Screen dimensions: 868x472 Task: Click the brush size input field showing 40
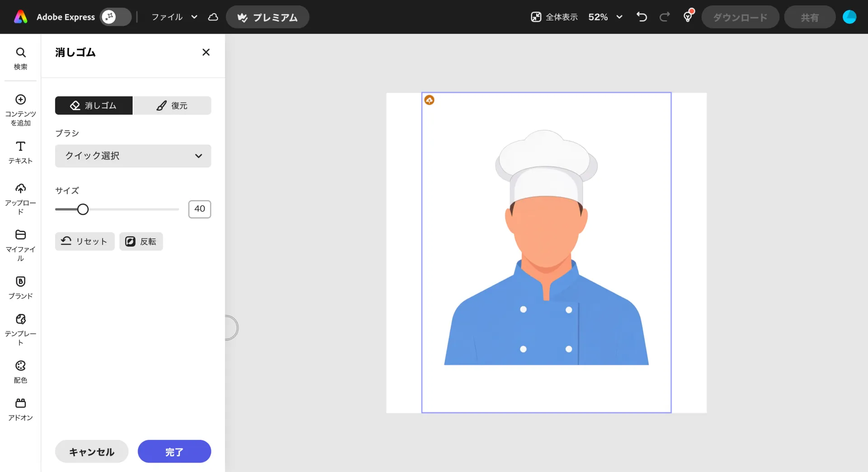[199, 209]
